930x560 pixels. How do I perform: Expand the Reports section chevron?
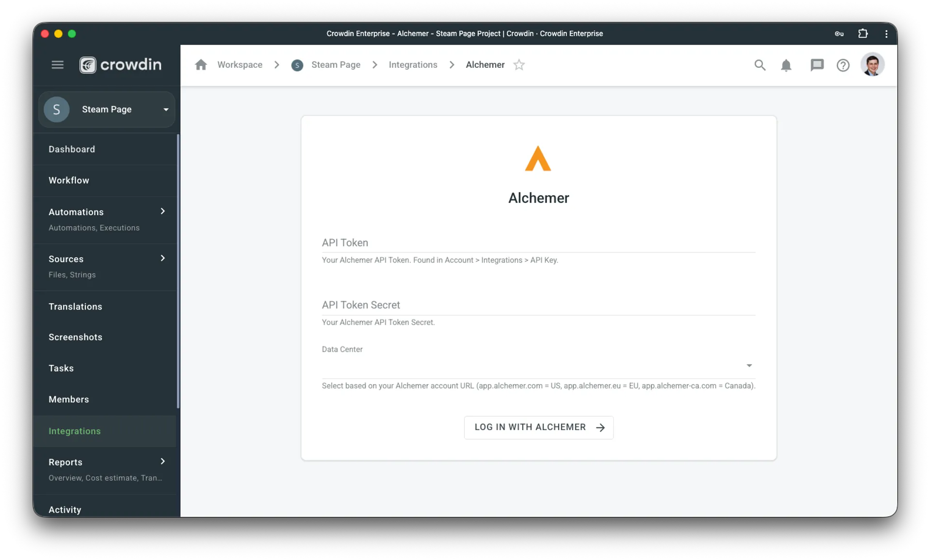click(x=163, y=461)
